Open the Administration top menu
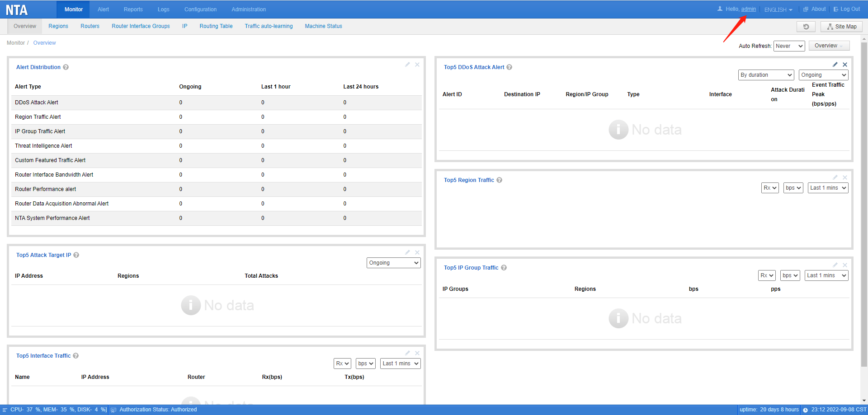Screen dimensions: 868x415 pos(249,9)
